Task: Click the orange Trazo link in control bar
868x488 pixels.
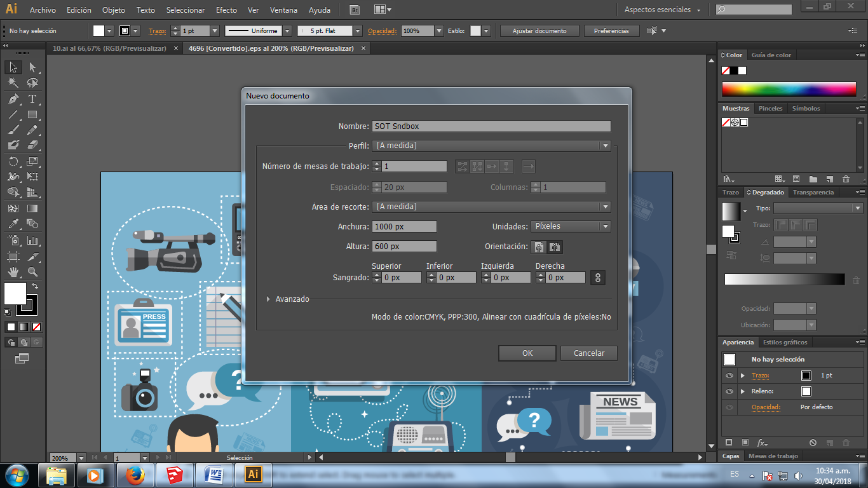Action: coord(157,30)
